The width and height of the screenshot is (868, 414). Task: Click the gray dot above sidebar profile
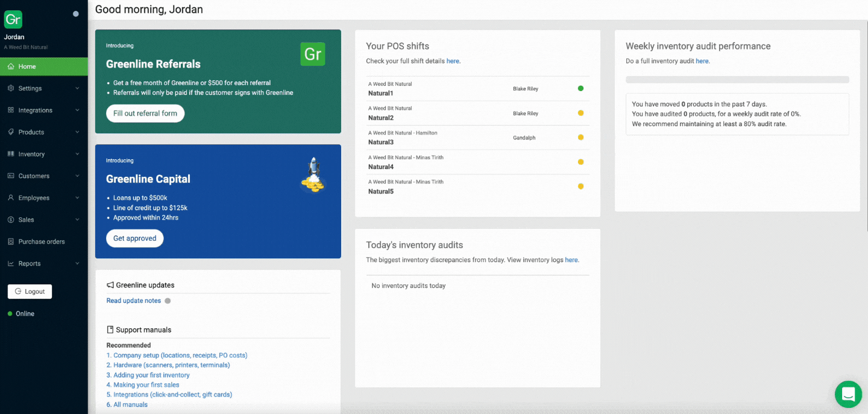coord(75,14)
